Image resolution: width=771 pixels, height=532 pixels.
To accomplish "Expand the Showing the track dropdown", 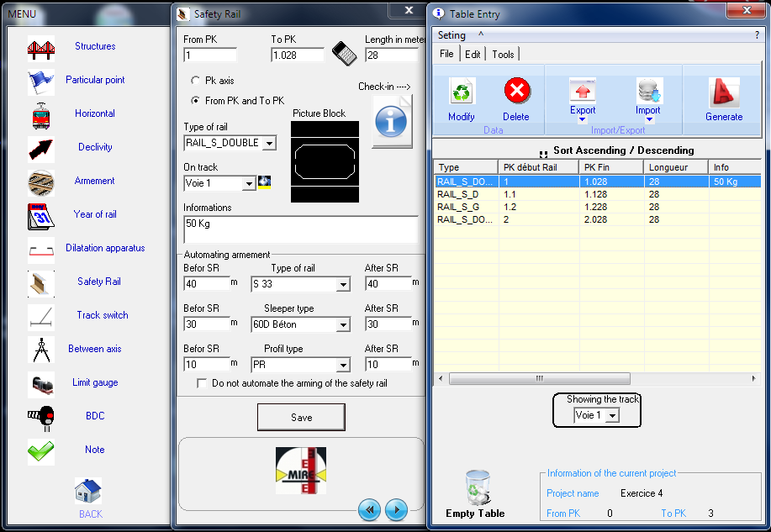I will click(x=611, y=416).
